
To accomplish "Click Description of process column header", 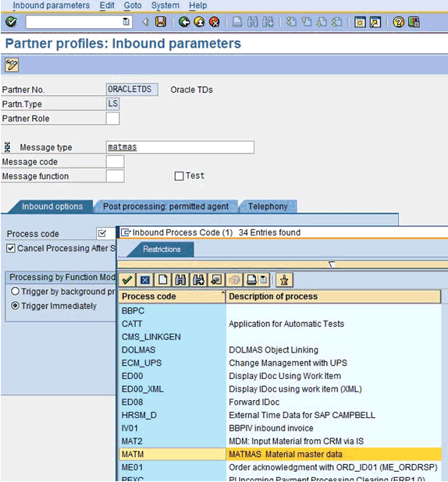I will pos(334,296).
